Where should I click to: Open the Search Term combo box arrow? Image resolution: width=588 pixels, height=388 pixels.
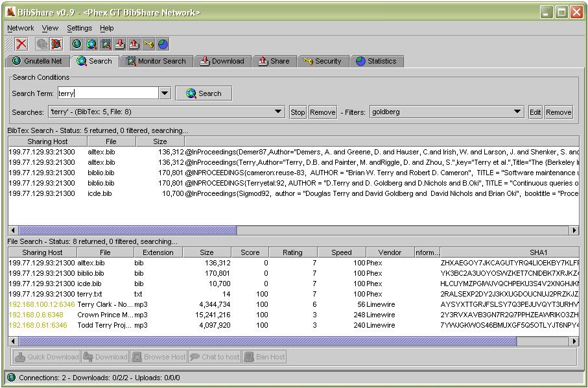pos(165,93)
